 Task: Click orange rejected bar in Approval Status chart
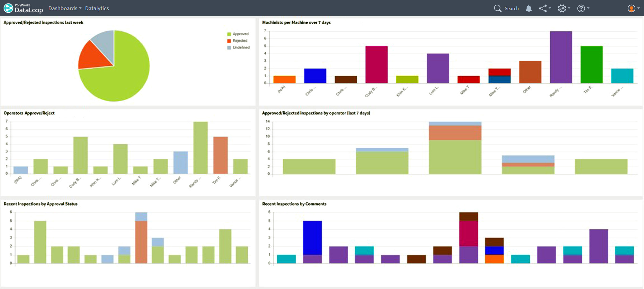141,242
